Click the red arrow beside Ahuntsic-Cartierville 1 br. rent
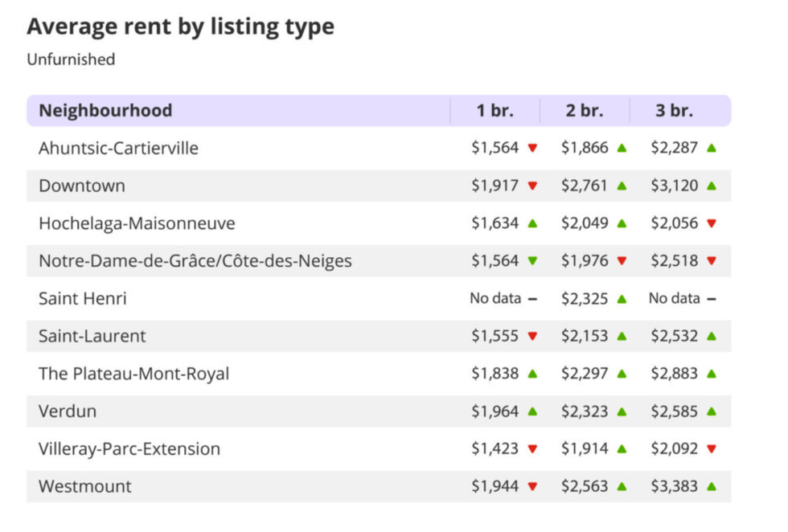 click(x=532, y=149)
